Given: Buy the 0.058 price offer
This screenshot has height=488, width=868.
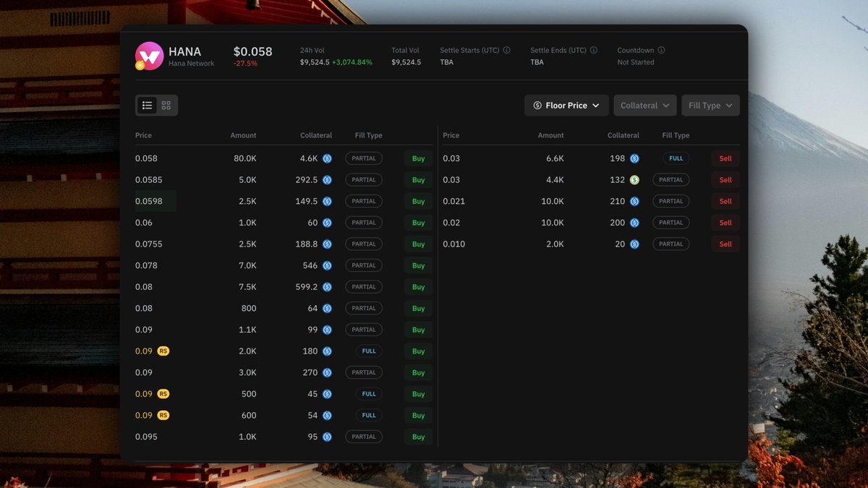Looking at the screenshot, I should tap(418, 158).
